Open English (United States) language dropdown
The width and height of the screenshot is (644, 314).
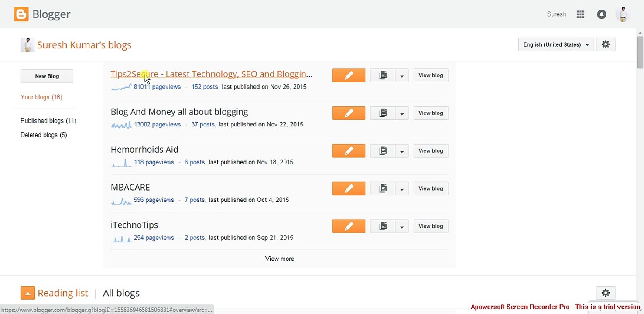point(556,44)
